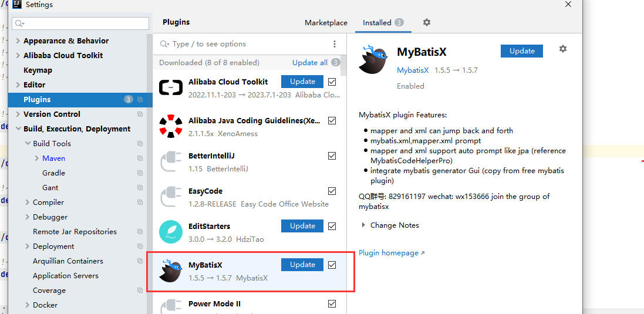Screen dimensions: 644x314
Task: Click the project-level icon beside Gradle
Action: (140, 173)
